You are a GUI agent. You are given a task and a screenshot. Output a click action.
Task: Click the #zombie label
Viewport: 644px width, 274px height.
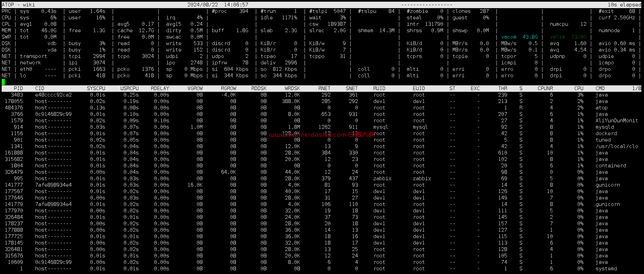coord(417,11)
